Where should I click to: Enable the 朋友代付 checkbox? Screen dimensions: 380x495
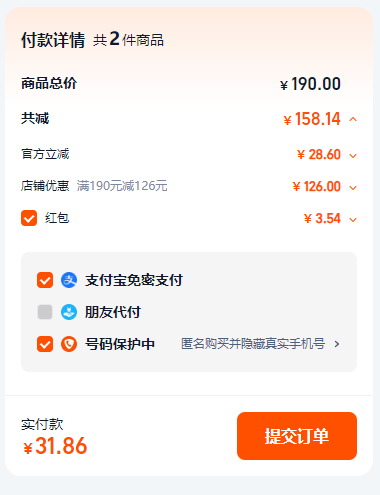pyautogui.click(x=45, y=312)
